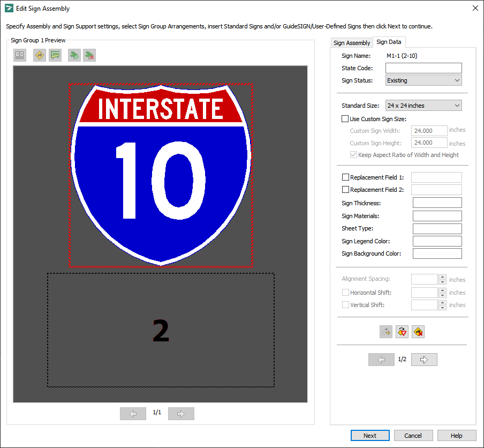Focus the State Code field
Screen dimensions: 484x448
pyautogui.click(x=424, y=68)
